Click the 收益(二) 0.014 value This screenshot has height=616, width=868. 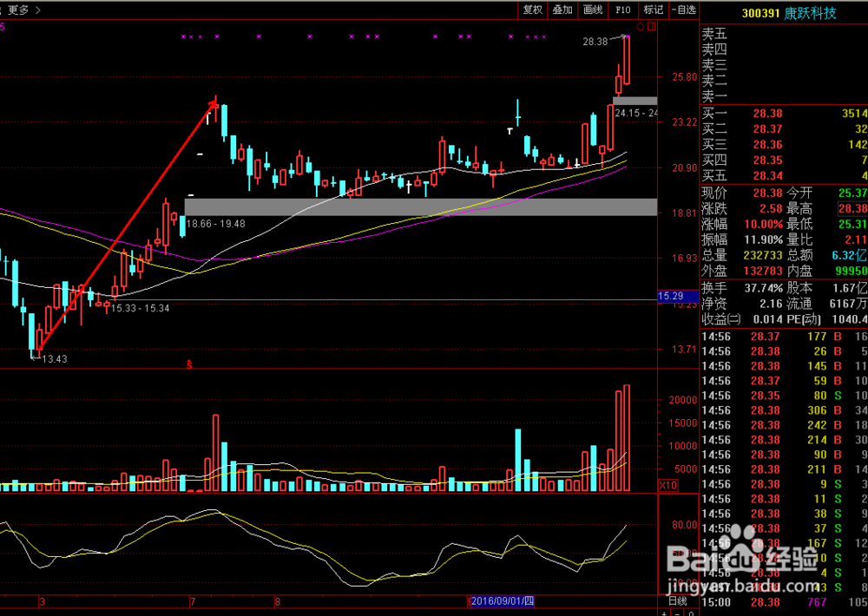tap(767, 319)
